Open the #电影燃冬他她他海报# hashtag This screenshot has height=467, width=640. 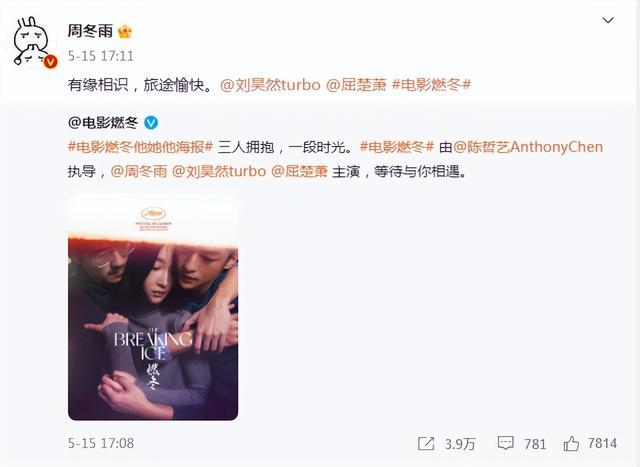[140, 147]
